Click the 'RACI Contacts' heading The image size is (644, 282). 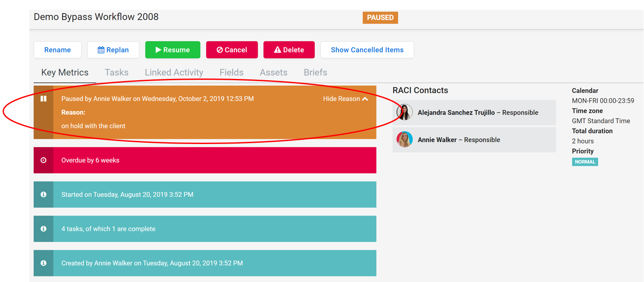(x=420, y=90)
